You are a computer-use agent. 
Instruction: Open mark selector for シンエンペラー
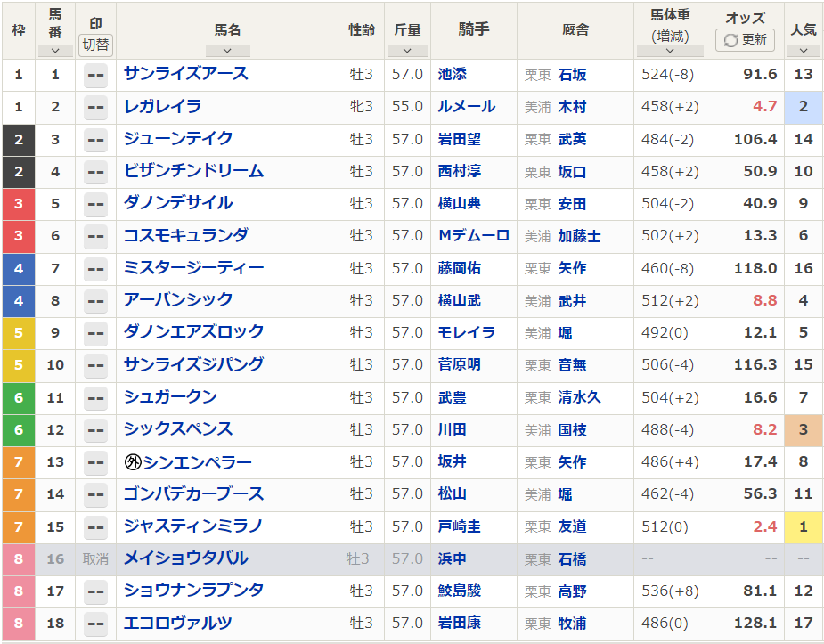pyautogui.click(x=95, y=462)
